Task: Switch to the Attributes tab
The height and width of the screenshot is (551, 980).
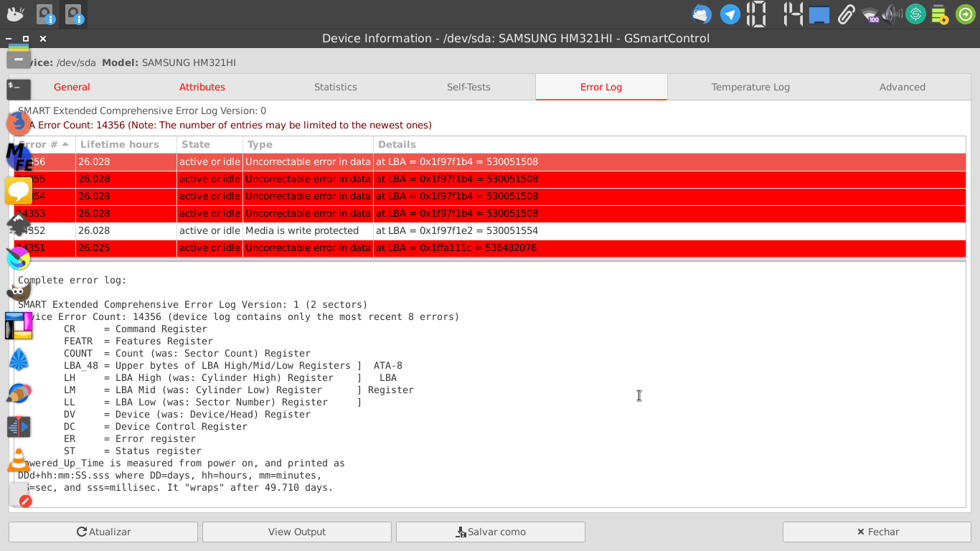Action: click(202, 87)
